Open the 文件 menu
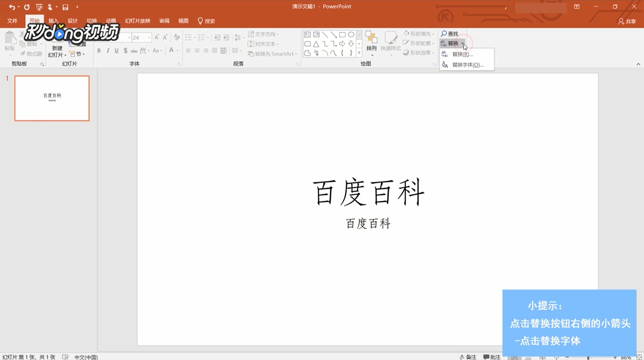 click(13, 21)
